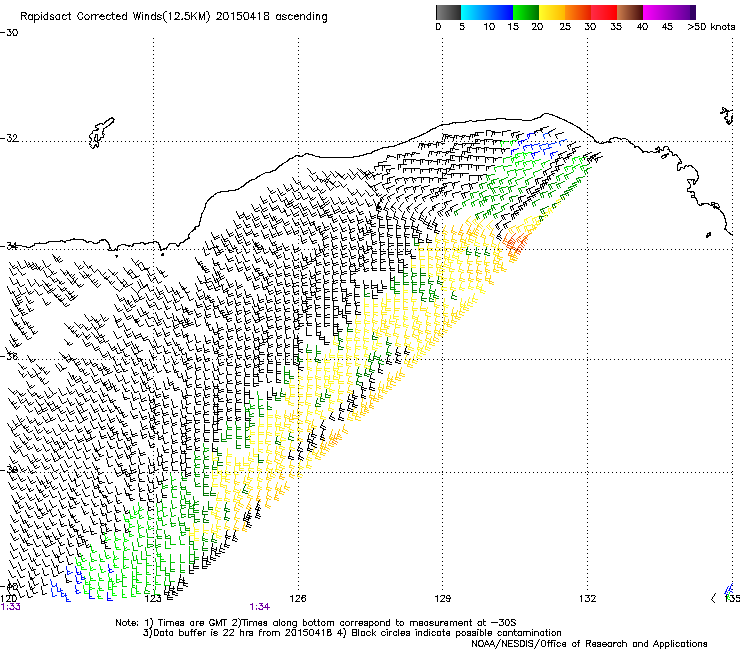Click the purple '1:33' time label
This screenshot has height=650, width=740.
click(10, 607)
